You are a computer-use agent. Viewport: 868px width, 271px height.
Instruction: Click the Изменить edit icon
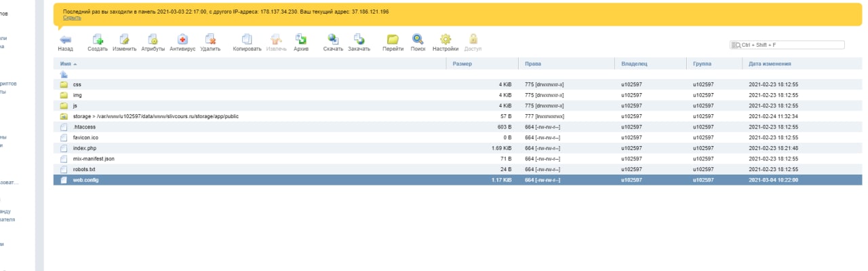tap(124, 39)
